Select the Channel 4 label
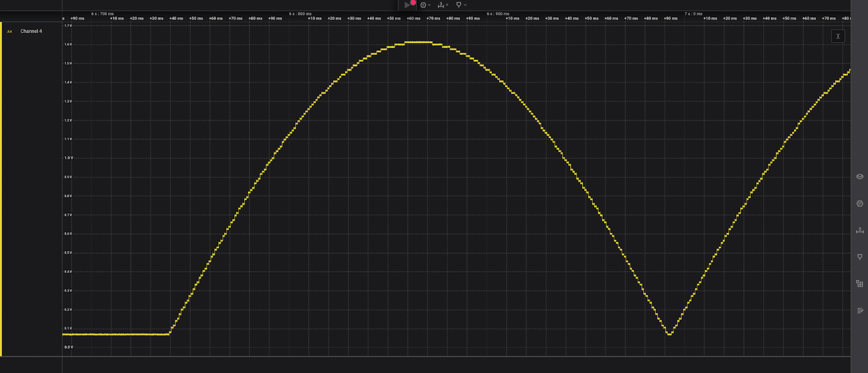868x373 pixels. coord(31,31)
